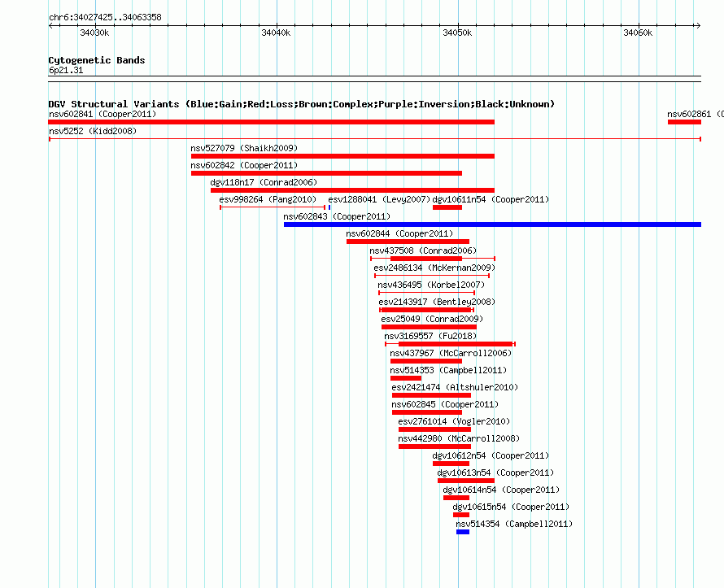The height and width of the screenshot is (588, 724).
Task: Open the nsv602844 (Cooper2011) variant label
Action: point(400,233)
